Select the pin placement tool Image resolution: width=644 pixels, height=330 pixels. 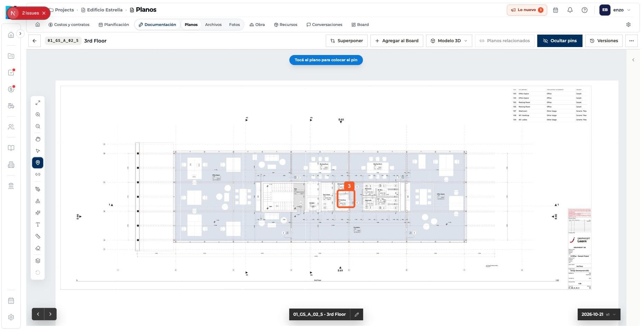point(38,163)
